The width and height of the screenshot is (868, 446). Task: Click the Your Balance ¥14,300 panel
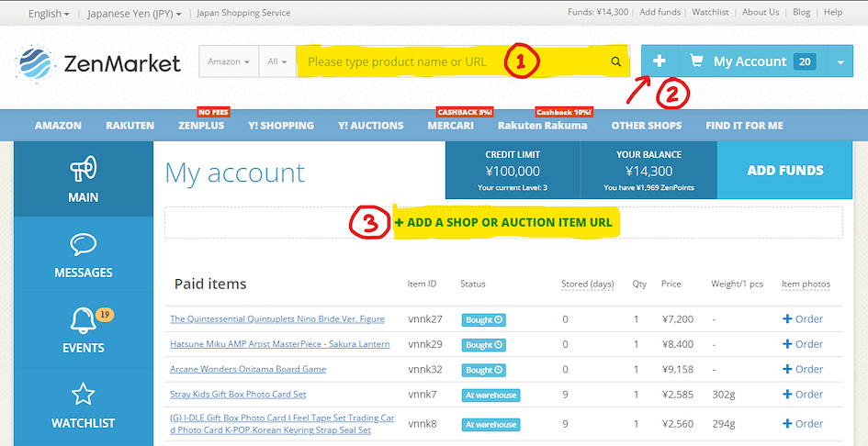[x=648, y=171]
